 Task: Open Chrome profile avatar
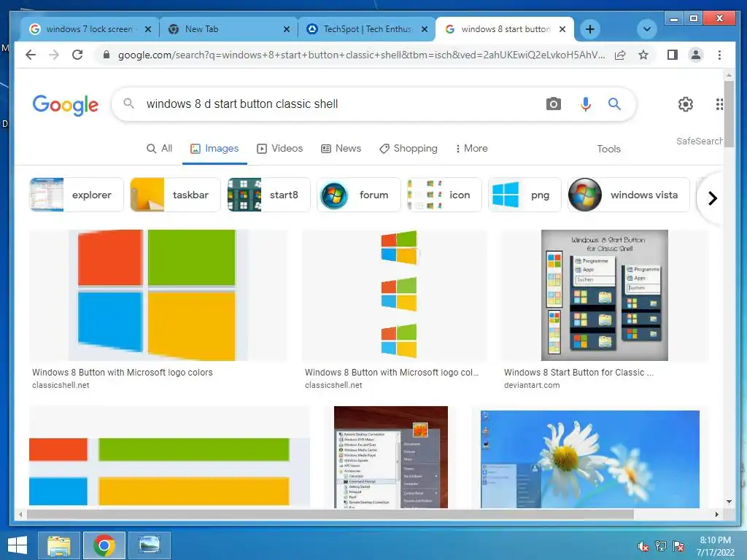click(695, 55)
